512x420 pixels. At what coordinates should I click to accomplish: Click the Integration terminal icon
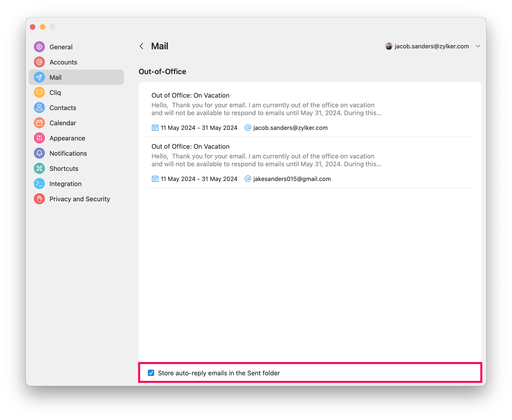(x=39, y=184)
